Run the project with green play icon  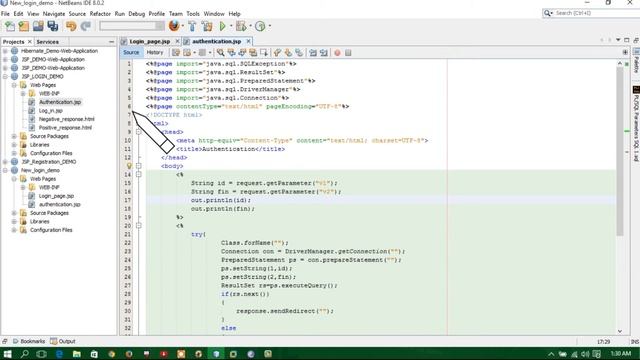click(x=222, y=26)
